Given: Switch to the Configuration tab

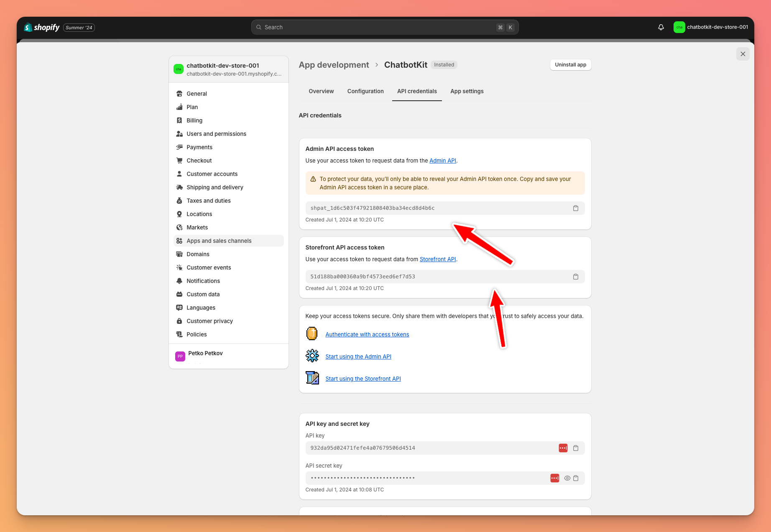Looking at the screenshot, I should click(365, 91).
